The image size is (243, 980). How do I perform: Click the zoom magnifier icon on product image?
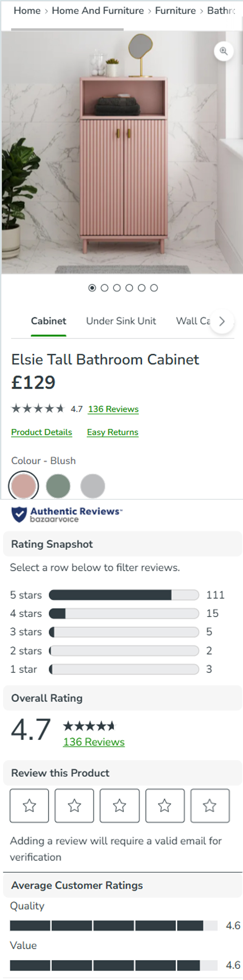coord(224,51)
